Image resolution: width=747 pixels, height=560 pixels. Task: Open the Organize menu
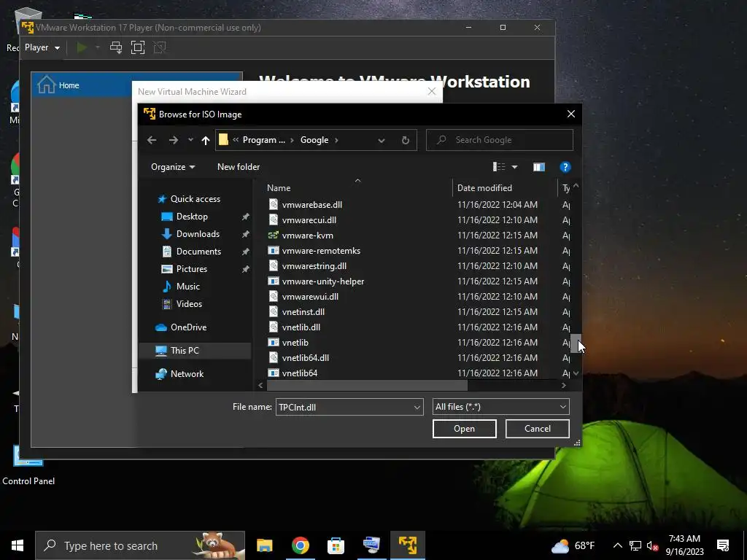(173, 167)
